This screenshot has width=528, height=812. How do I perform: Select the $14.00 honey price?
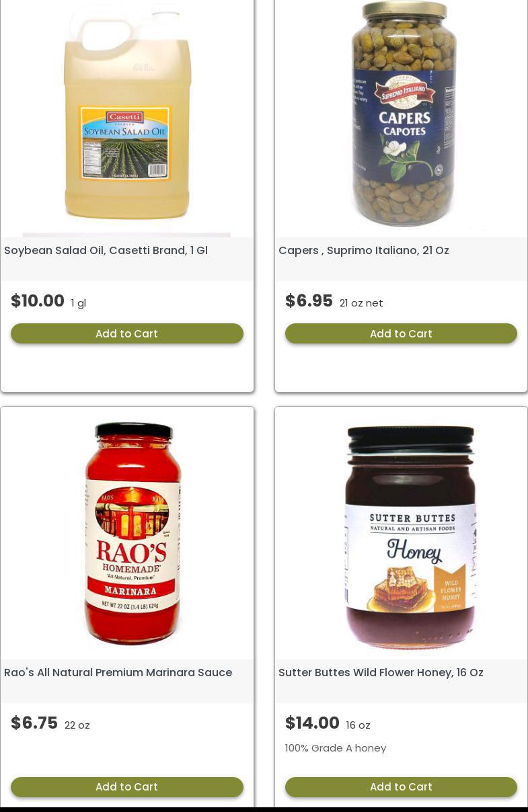point(312,723)
